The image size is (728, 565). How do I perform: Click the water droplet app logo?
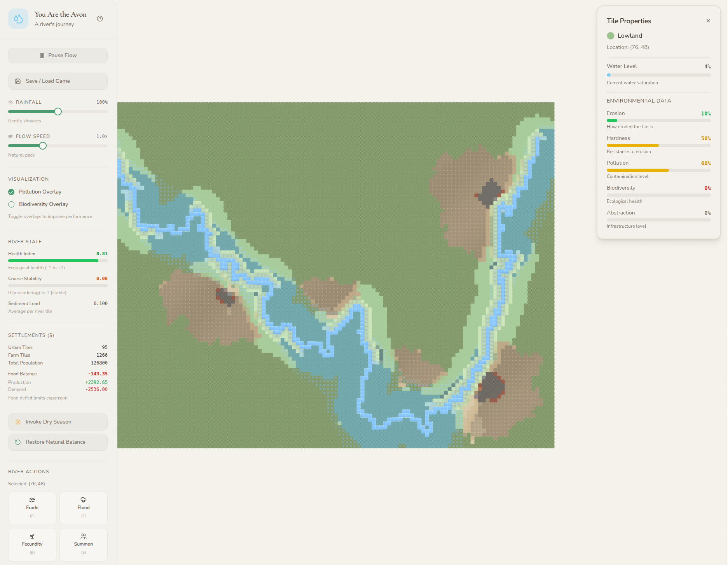tap(18, 19)
